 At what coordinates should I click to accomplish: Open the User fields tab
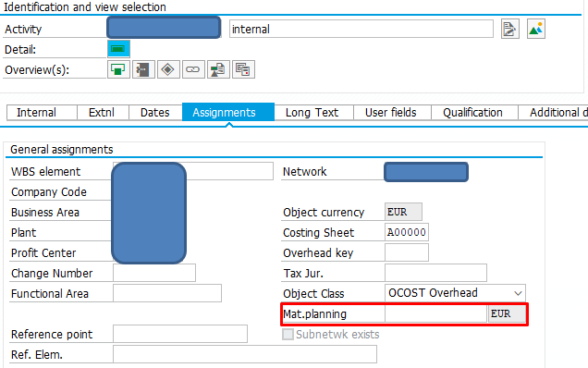point(392,113)
